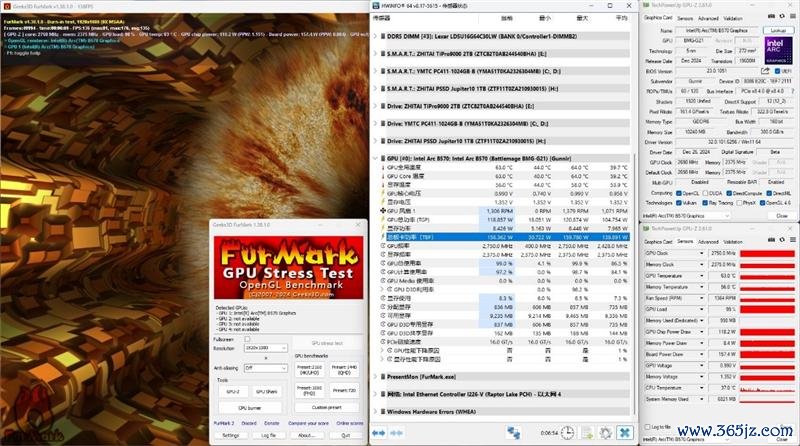
Task: Open the Compare your score link
Action: click(x=309, y=423)
